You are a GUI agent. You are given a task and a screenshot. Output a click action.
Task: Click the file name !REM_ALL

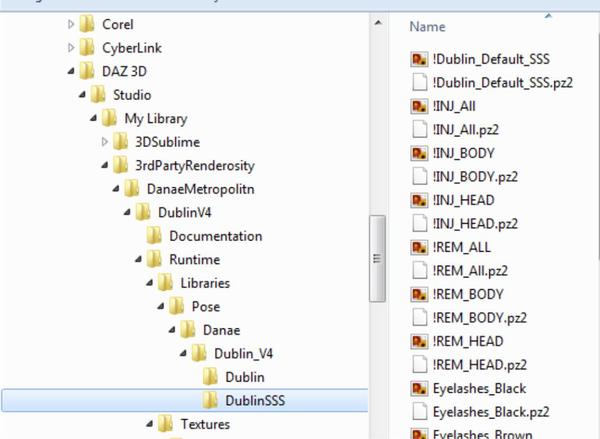461,247
